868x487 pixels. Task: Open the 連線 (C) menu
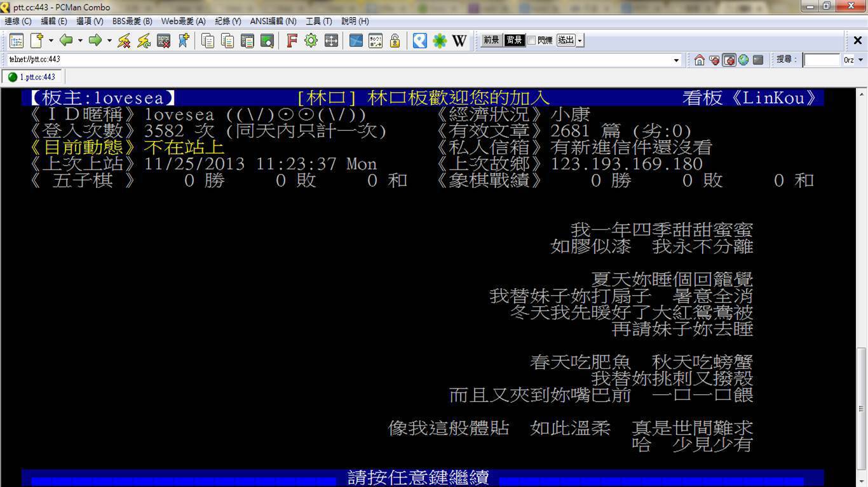18,21
